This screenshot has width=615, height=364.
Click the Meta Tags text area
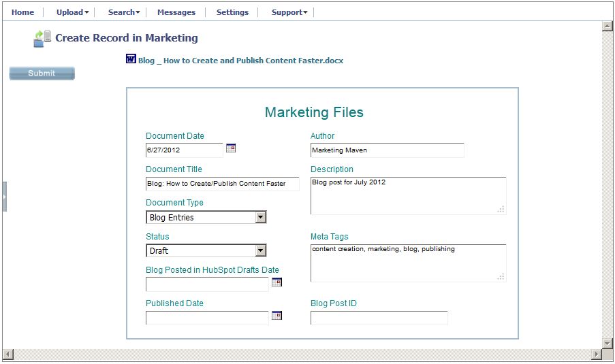409,263
